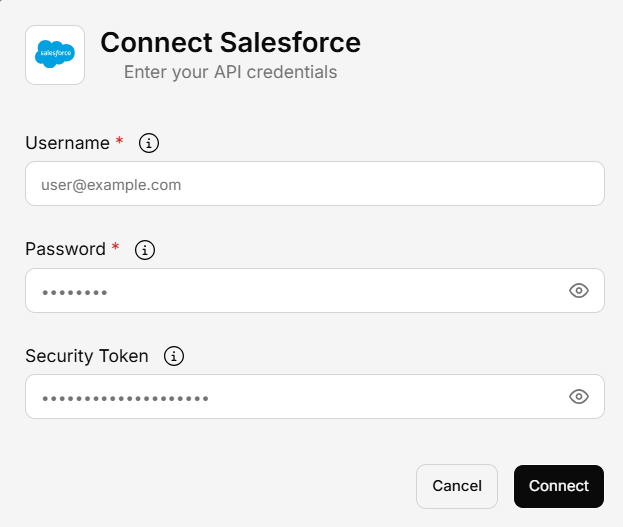Screen dimensions: 623x527
Task: Click the Security Token label text
Action: click(x=86, y=356)
